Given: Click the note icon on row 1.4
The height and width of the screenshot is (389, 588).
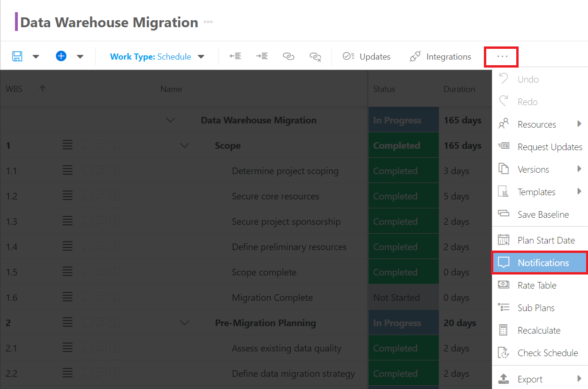Looking at the screenshot, I should 87,247.
